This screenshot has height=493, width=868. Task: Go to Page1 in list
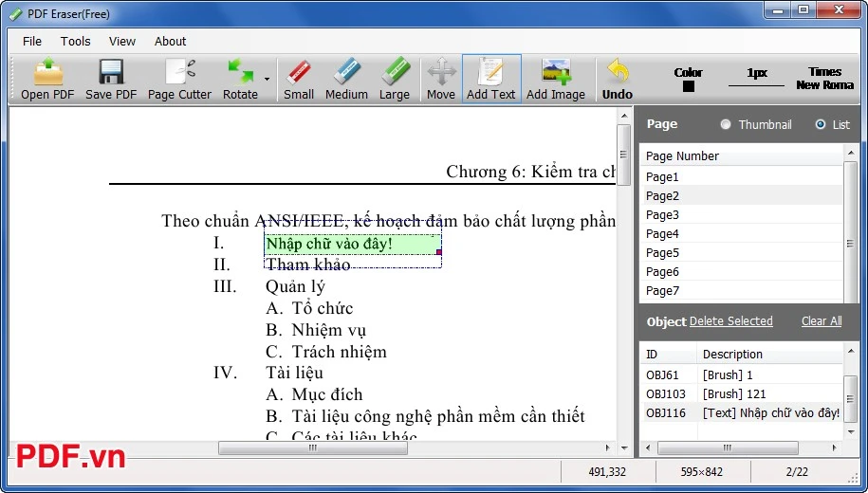[x=741, y=176]
